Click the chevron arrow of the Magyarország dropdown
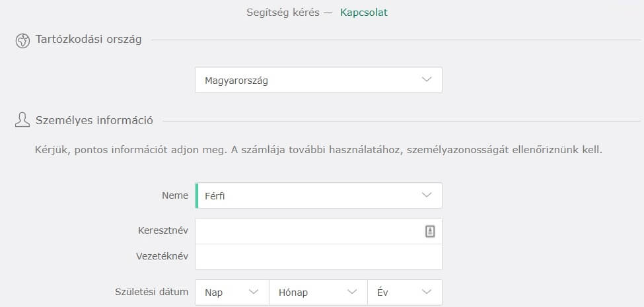Viewport: 644px width, 307px height. click(427, 79)
